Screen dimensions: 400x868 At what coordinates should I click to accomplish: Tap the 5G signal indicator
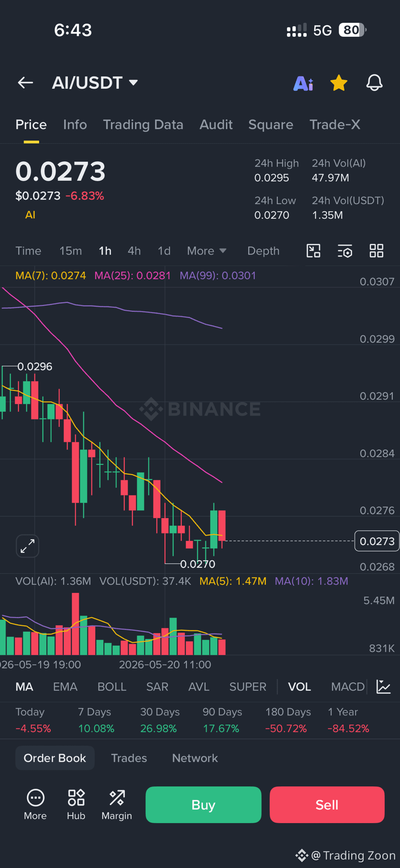pos(322,30)
